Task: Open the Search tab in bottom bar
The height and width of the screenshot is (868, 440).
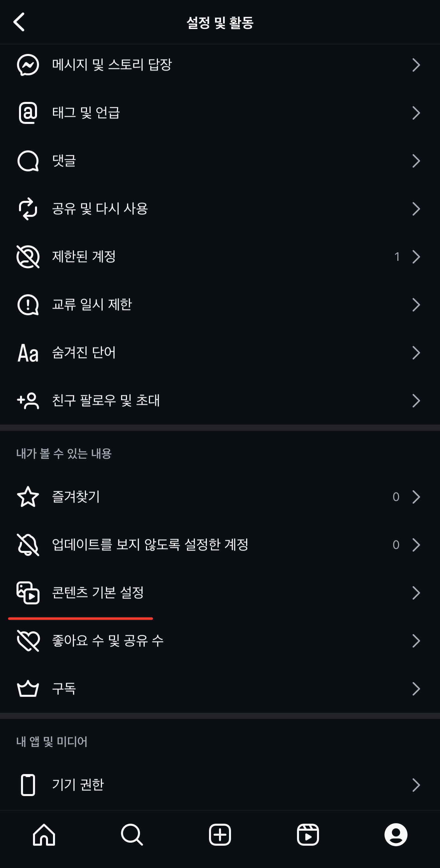Action: (x=132, y=835)
